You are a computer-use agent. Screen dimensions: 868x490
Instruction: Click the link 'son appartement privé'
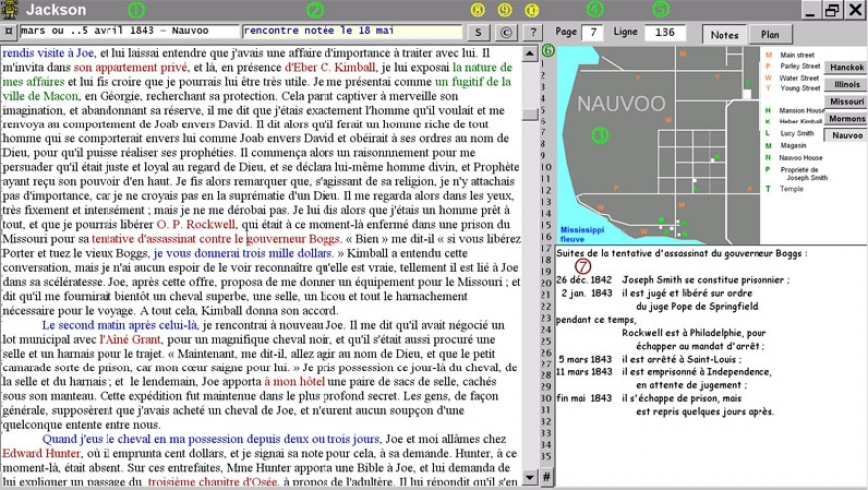(130, 68)
